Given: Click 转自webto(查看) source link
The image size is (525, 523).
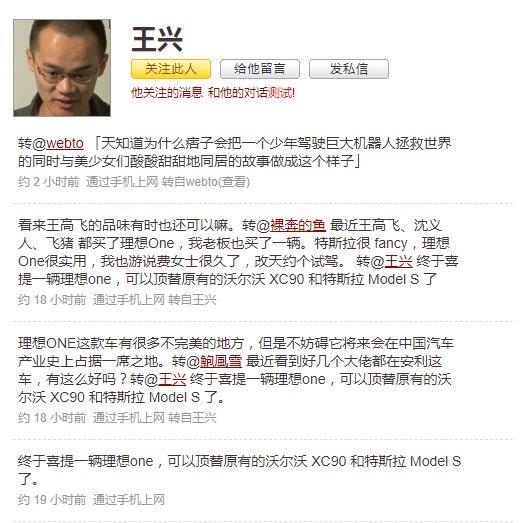Looking at the screenshot, I should click(206, 182).
